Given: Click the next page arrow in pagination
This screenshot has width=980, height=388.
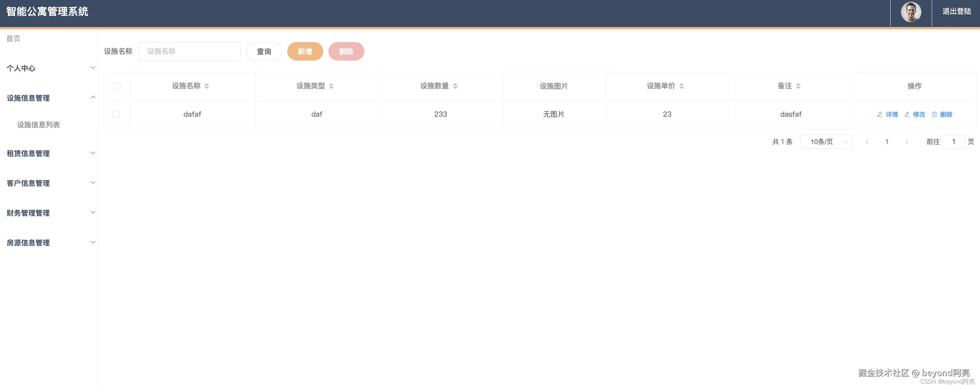Looking at the screenshot, I should tap(907, 141).
